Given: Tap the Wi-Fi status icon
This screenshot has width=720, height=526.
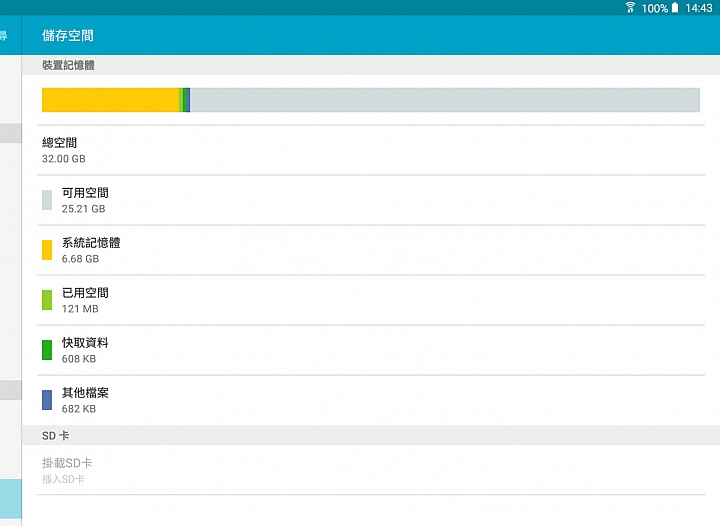Looking at the screenshot, I should 630,7.
